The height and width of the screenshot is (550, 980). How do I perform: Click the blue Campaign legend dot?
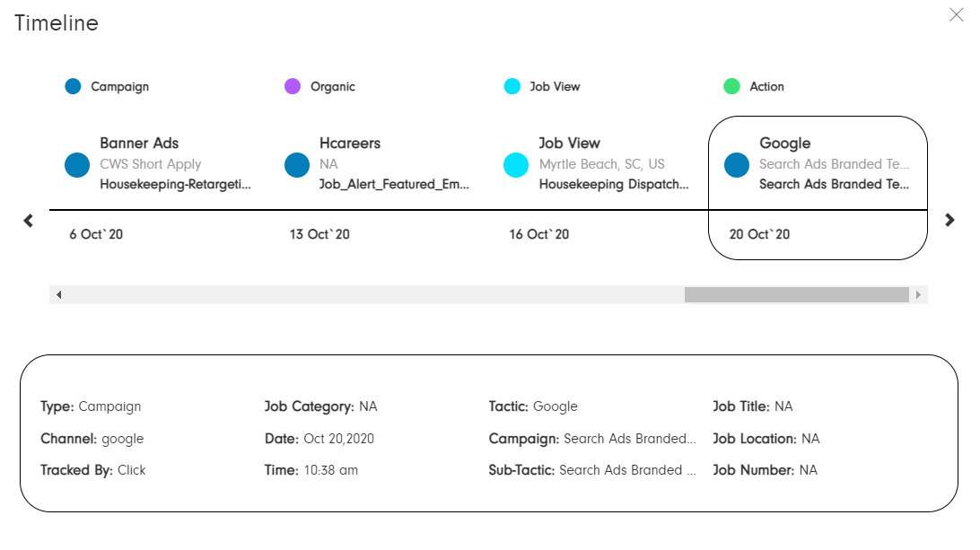tap(73, 87)
